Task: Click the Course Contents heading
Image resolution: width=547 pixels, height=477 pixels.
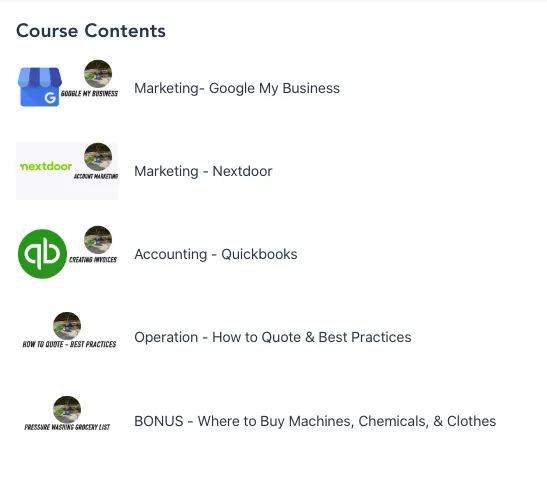Action: 91,31
